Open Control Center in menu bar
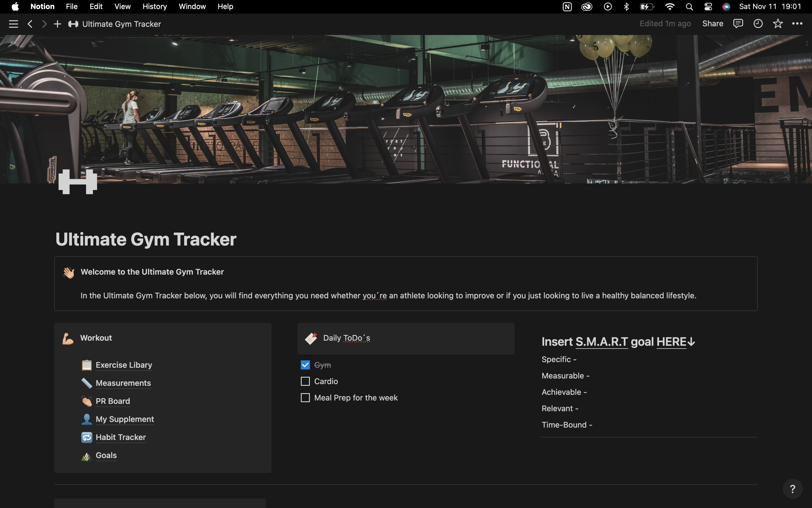Image resolution: width=812 pixels, height=508 pixels. pos(708,7)
